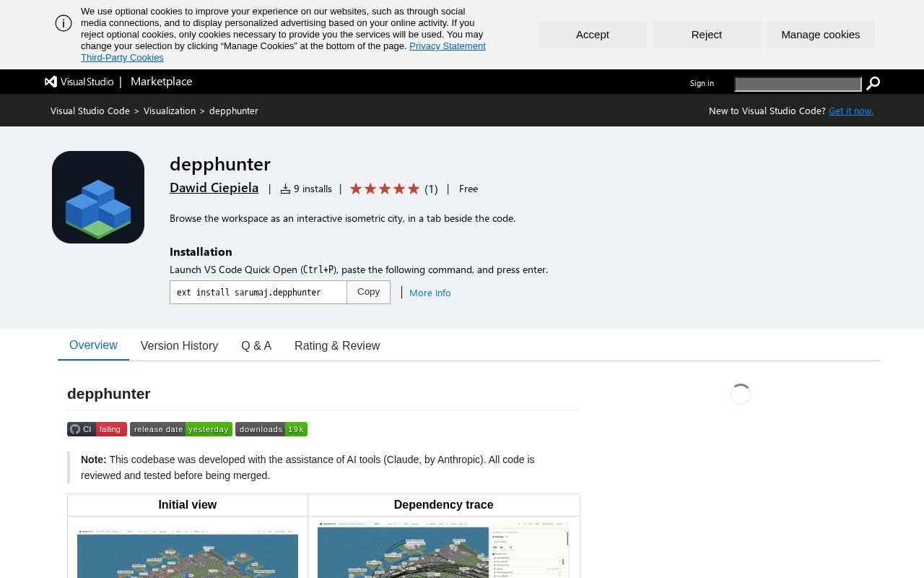Click the downloads 19k badge
Image resolution: width=924 pixels, height=578 pixels.
[271, 429]
